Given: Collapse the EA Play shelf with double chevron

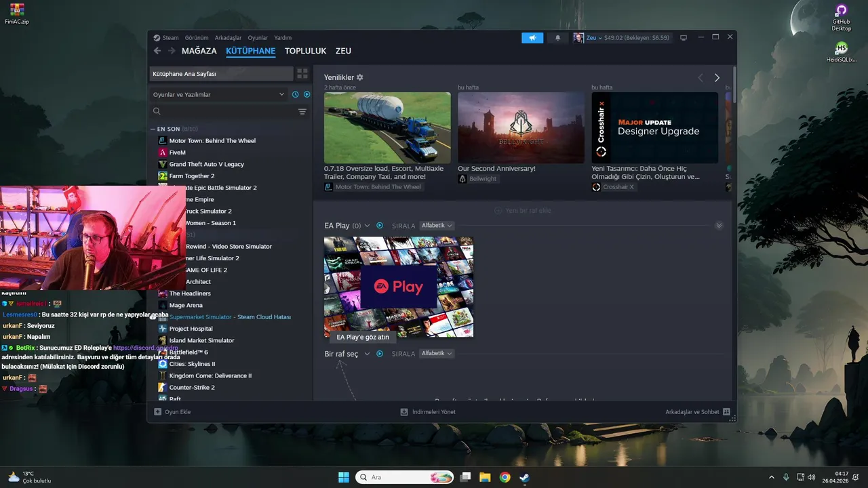Looking at the screenshot, I should click(719, 226).
